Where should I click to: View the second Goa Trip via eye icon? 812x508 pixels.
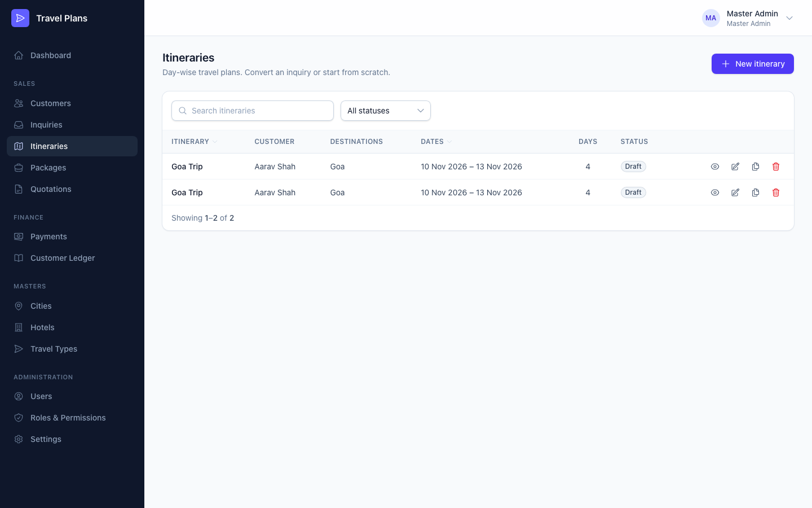point(715,192)
